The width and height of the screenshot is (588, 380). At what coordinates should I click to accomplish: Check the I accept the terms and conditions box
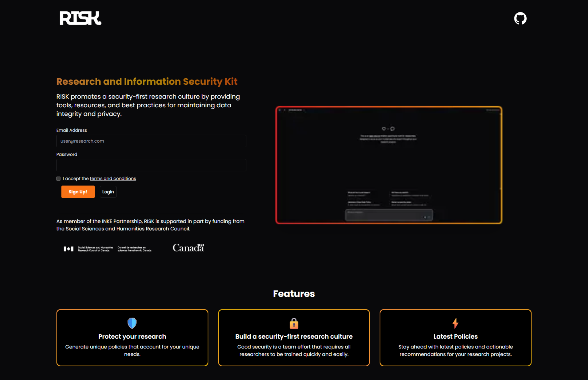click(x=58, y=178)
